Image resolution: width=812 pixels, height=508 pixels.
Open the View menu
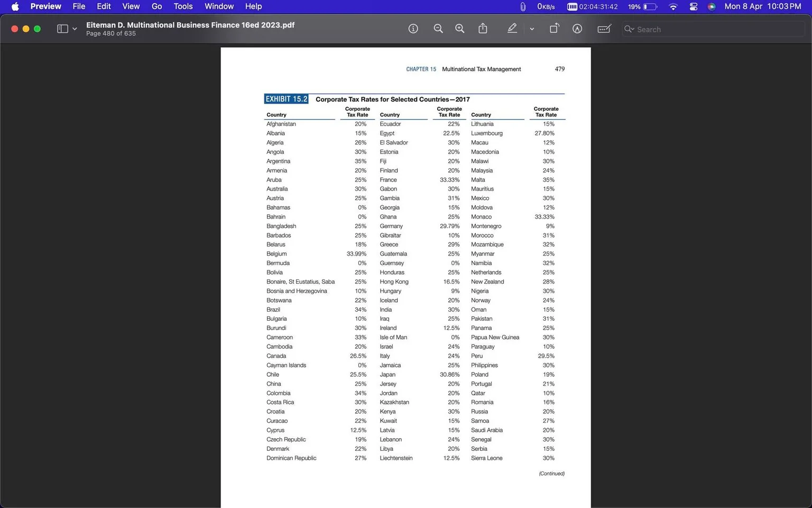click(x=131, y=6)
